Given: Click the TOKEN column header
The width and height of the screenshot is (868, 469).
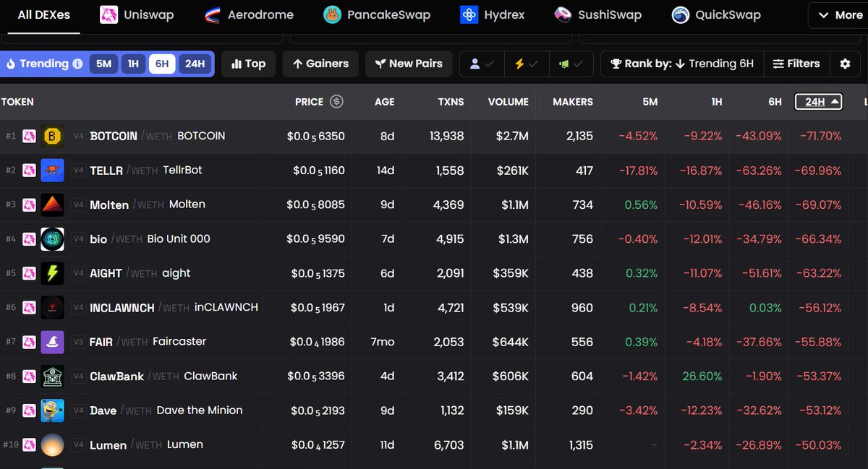Looking at the screenshot, I should 17,102.
